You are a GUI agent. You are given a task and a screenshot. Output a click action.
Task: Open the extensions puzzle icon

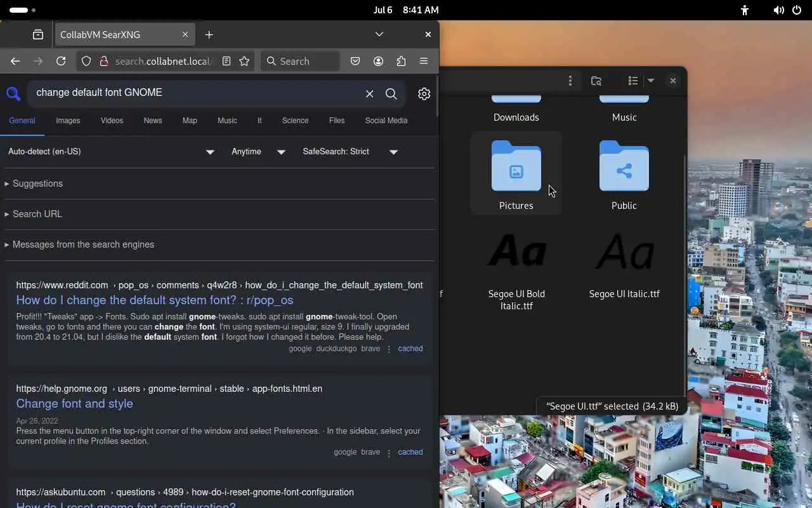click(x=401, y=61)
